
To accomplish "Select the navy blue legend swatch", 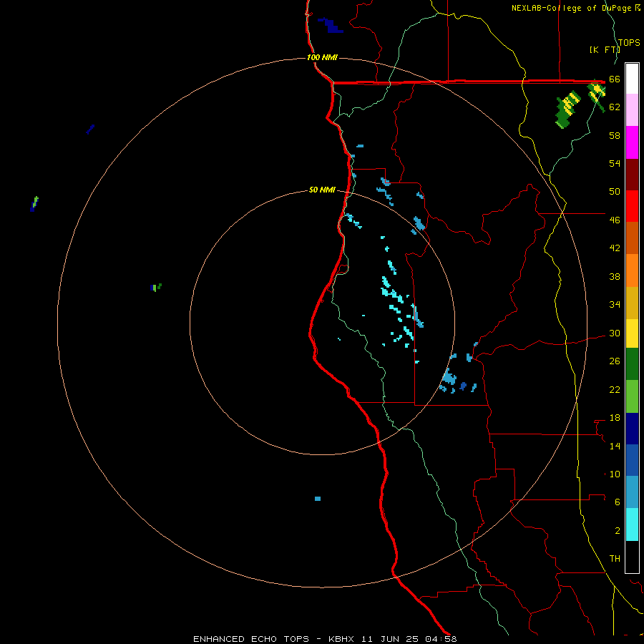I will [x=632, y=429].
